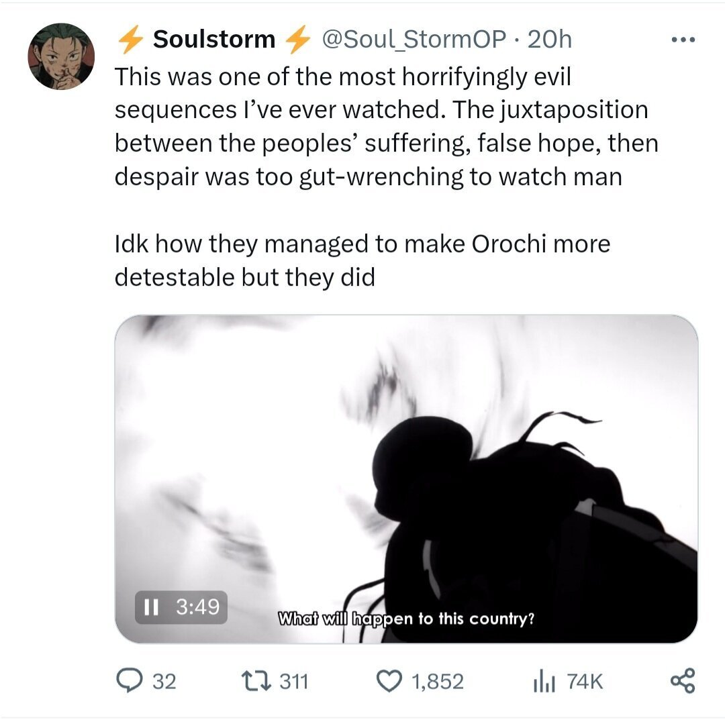Click the Soulstorm display name

pos(214,40)
